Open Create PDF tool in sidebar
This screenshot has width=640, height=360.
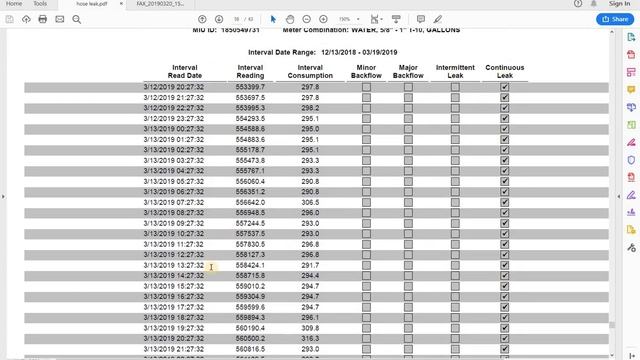[631, 55]
